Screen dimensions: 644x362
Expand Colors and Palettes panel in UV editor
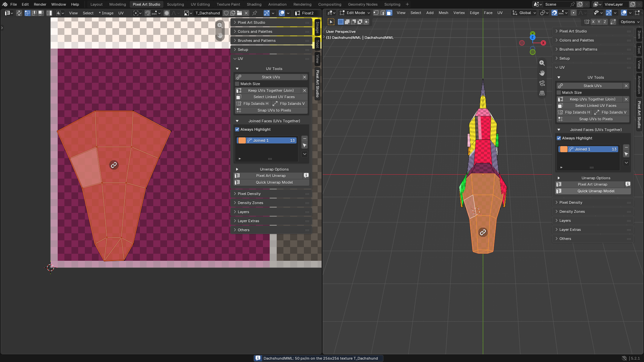point(271,32)
